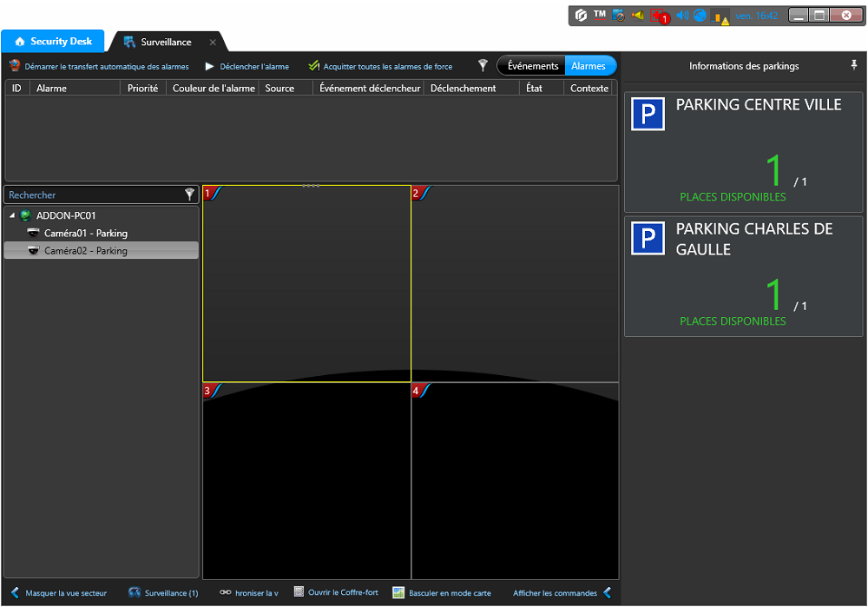Switch list to Événements view
Viewport: 868px width, 607px height.
[x=532, y=66]
